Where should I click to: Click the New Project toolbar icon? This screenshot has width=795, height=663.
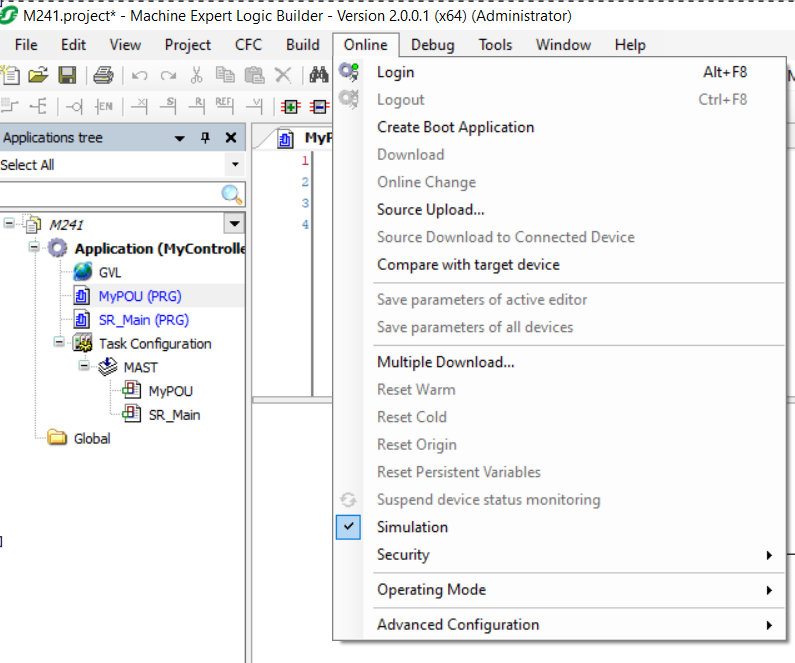(x=10, y=76)
